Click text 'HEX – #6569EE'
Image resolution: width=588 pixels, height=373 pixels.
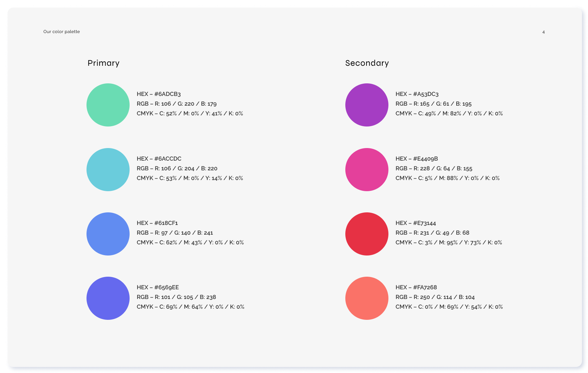pos(158,287)
